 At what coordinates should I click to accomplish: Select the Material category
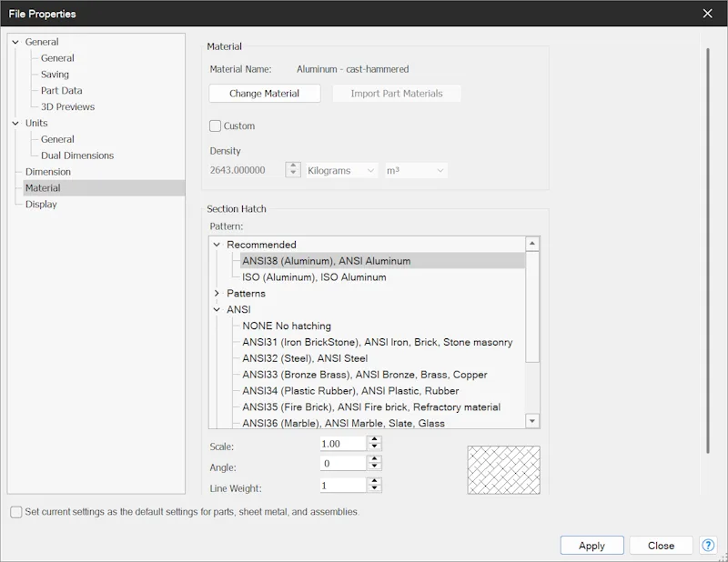(104, 188)
